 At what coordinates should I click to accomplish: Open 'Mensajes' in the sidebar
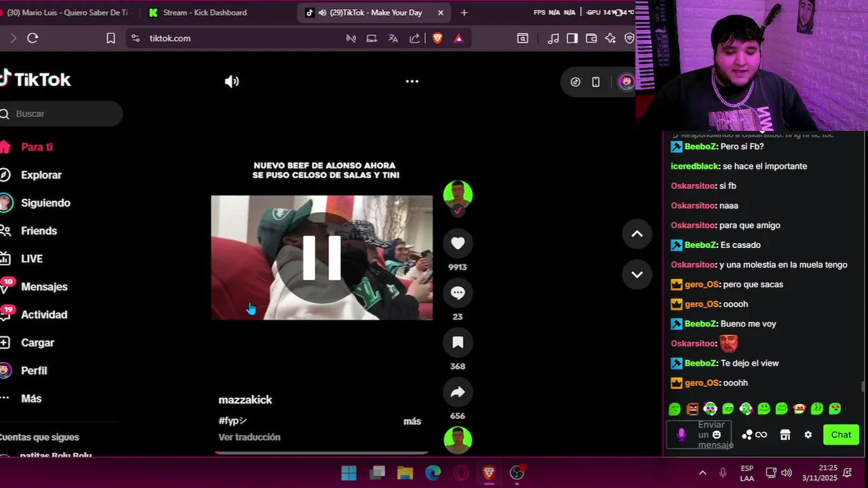point(44,287)
